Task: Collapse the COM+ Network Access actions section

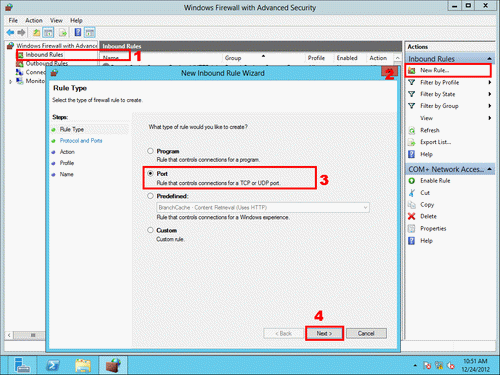Action: 489,169
